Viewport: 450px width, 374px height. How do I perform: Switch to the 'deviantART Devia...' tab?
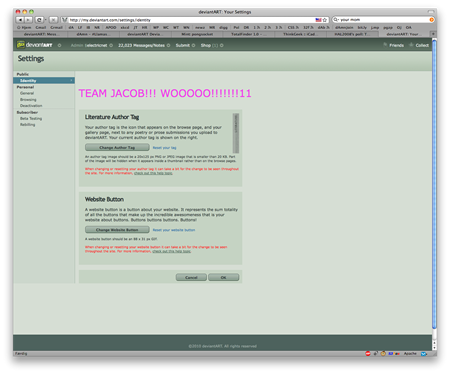click(x=145, y=34)
